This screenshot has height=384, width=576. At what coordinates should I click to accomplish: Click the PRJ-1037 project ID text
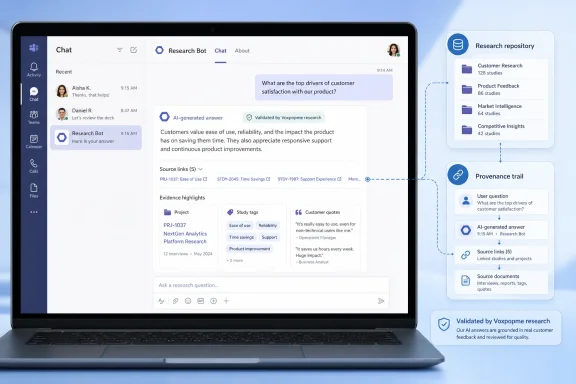175,225
